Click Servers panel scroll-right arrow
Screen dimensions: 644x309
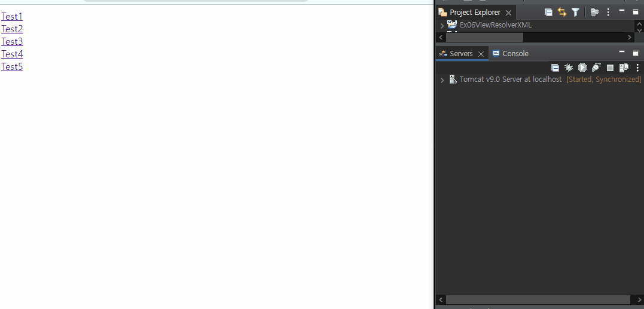pos(639,300)
